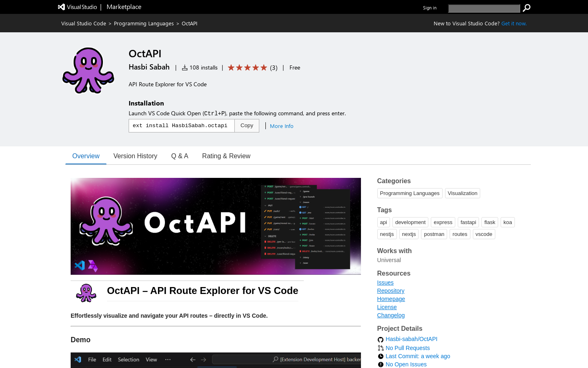This screenshot has height=368, width=588.
Task: Click Sign in
Action: [x=430, y=8]
